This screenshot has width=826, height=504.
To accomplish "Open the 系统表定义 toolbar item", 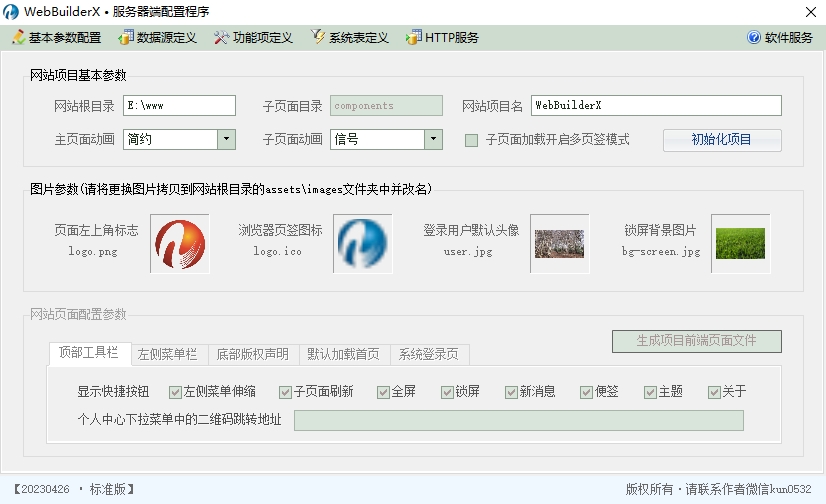I will click(349, 37).
